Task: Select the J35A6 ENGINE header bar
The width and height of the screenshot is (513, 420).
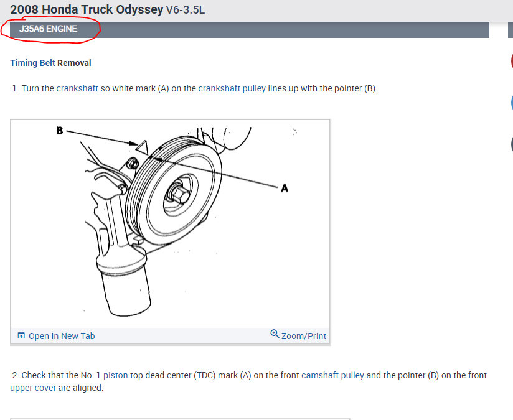Action: pos(249,30)
